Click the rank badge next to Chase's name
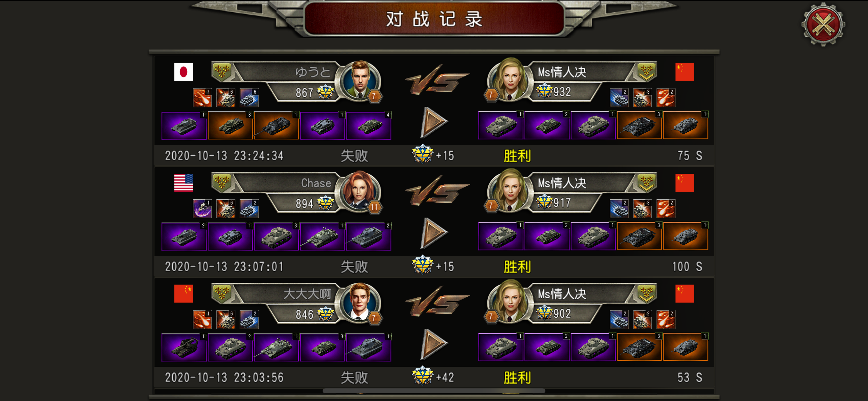This screenshot has width=868, height=401. [222, 182]
